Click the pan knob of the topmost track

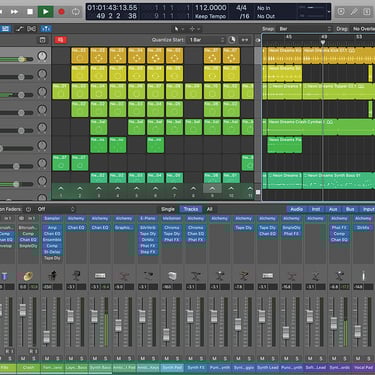point(42,56)
